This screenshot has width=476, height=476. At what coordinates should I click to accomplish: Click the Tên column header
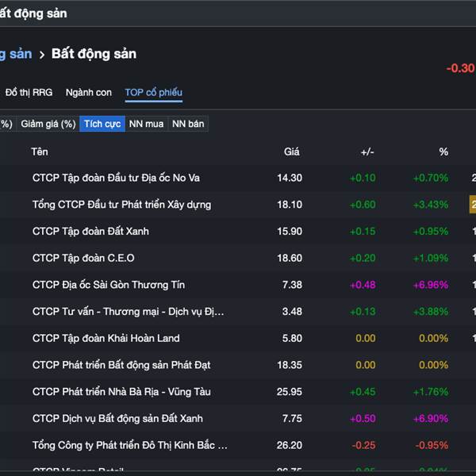pyautogui.click(x=40, y=152)
